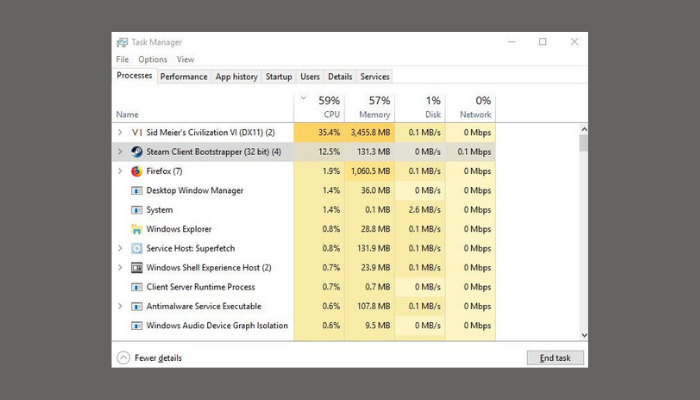700x400 pixels.
Task: Select the Sid Meier's Civilization VI row name
Action: (210, 133)
